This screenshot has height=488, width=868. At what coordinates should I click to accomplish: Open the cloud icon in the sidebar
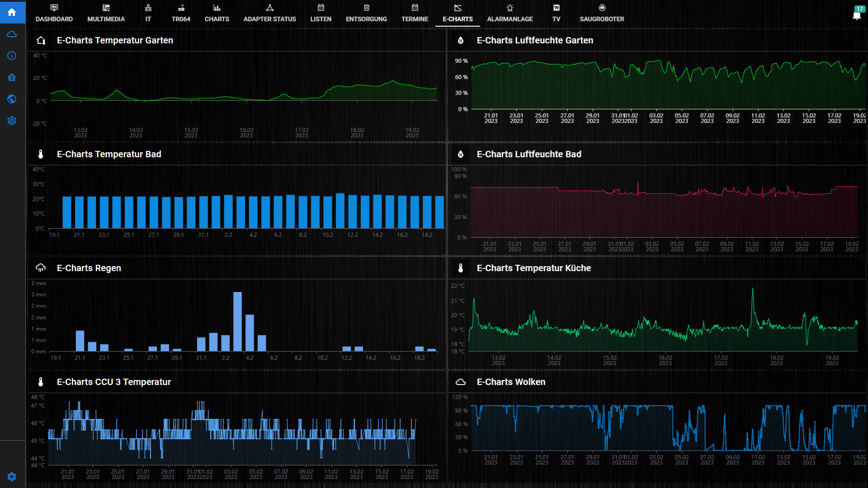pyautogui.click(x=12, y=34)
